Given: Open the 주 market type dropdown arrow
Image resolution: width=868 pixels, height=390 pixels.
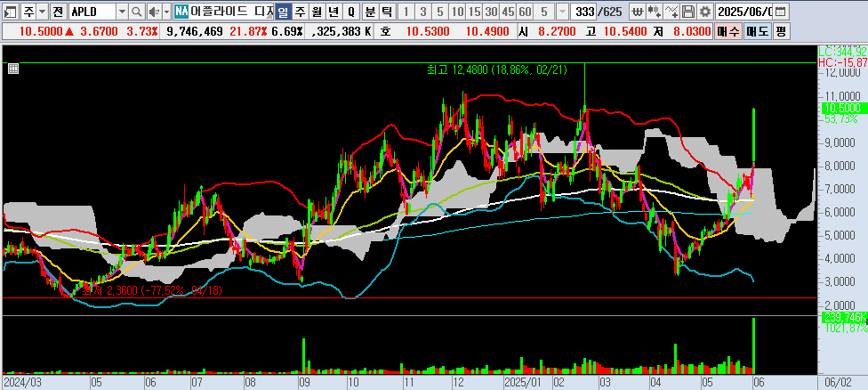Looking at the screenshot, I should 42,11.
